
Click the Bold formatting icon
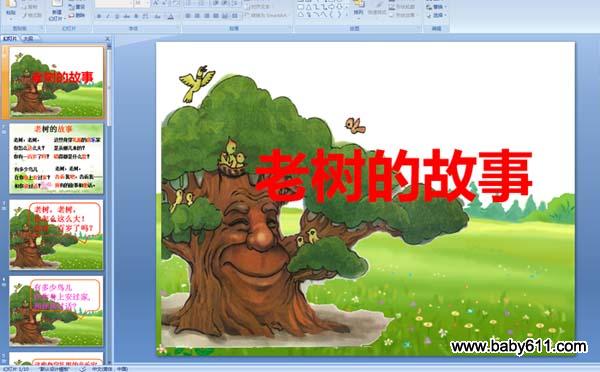(99, 16)
